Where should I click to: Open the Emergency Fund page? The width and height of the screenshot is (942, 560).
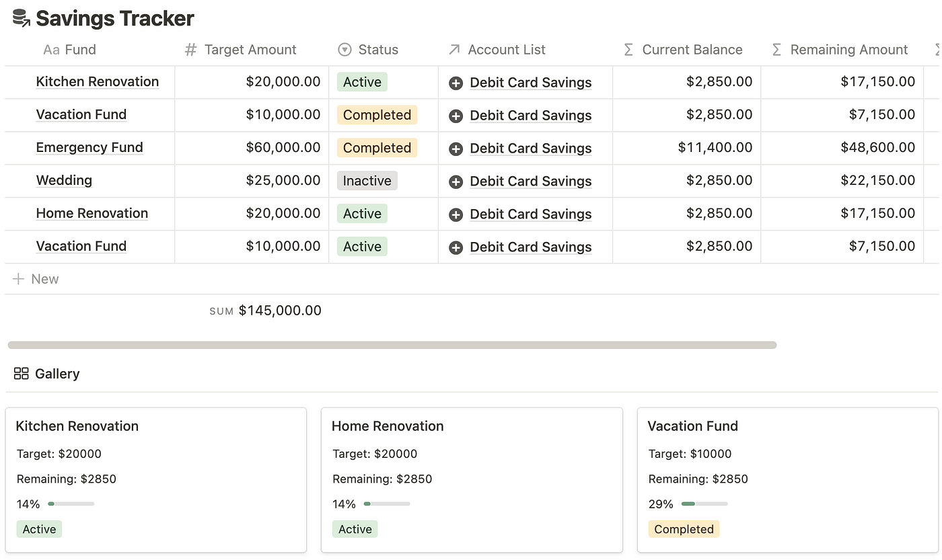point(89,148)
